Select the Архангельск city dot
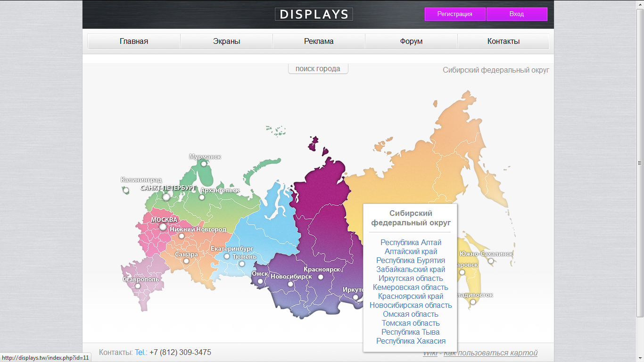 coord(202,197)
